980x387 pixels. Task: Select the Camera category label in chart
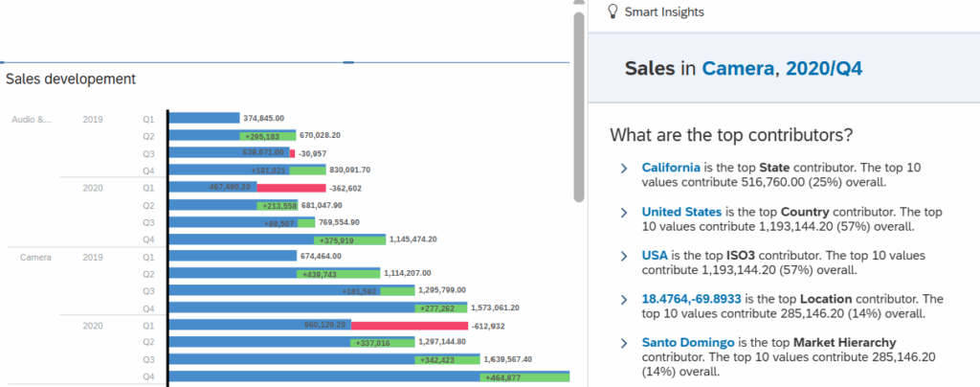tap(35, 258)
